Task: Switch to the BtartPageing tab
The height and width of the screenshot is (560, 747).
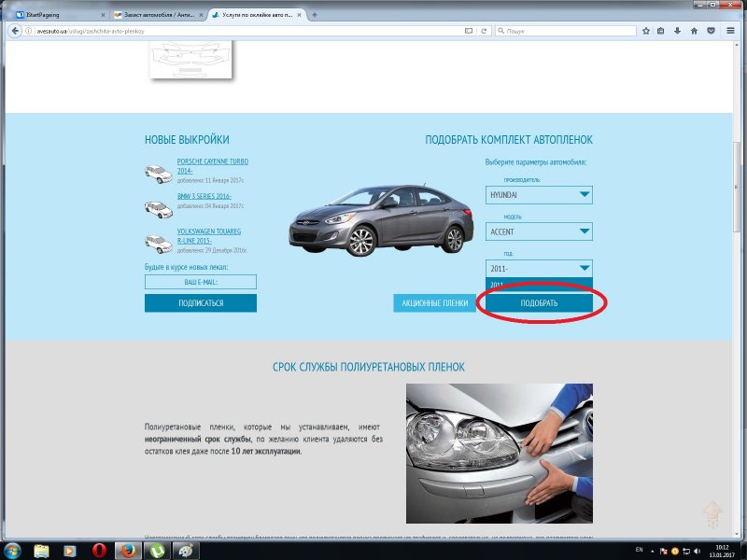Action: tap(56, 16)
